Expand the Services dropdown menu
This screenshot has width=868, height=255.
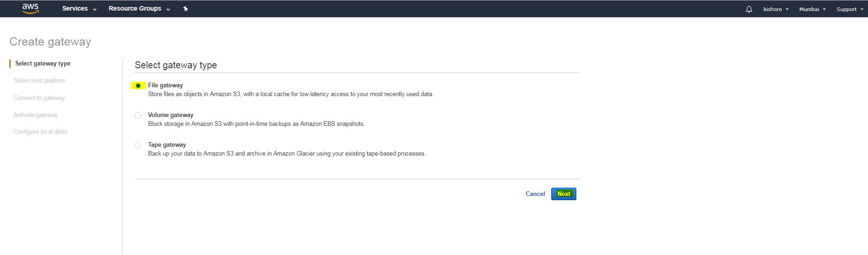[x=79, y=9]
